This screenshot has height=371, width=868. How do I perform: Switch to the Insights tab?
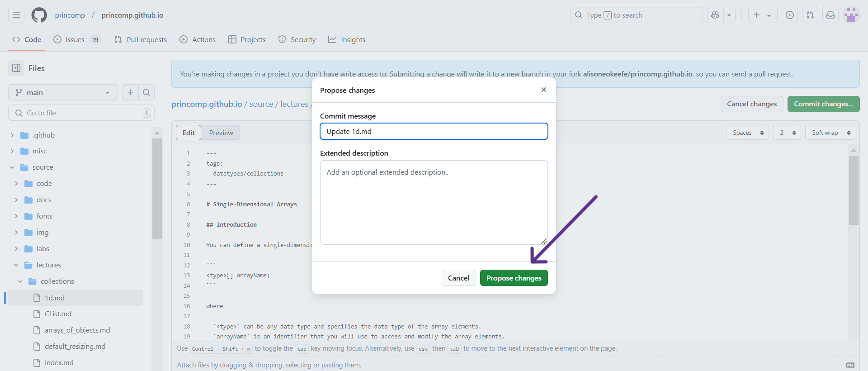(x=347, y=39)
